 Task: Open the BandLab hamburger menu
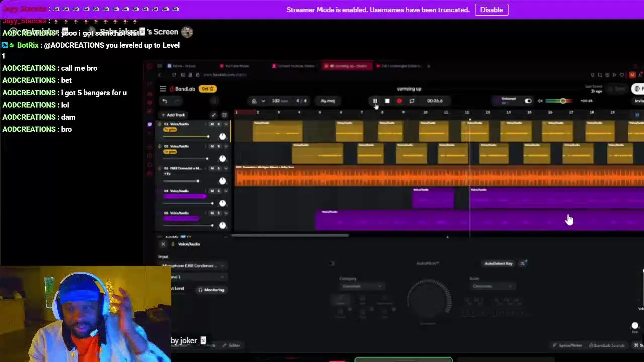click(x=163, y=89)
